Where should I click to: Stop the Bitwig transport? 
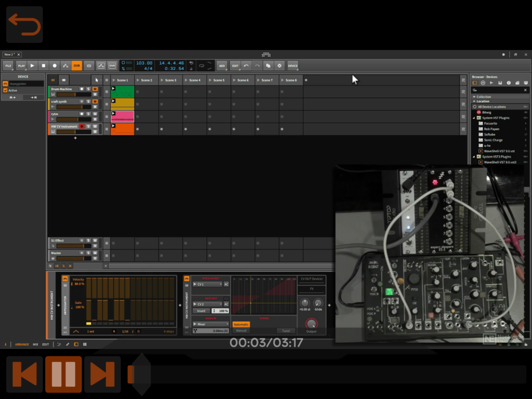coord(44,65)
